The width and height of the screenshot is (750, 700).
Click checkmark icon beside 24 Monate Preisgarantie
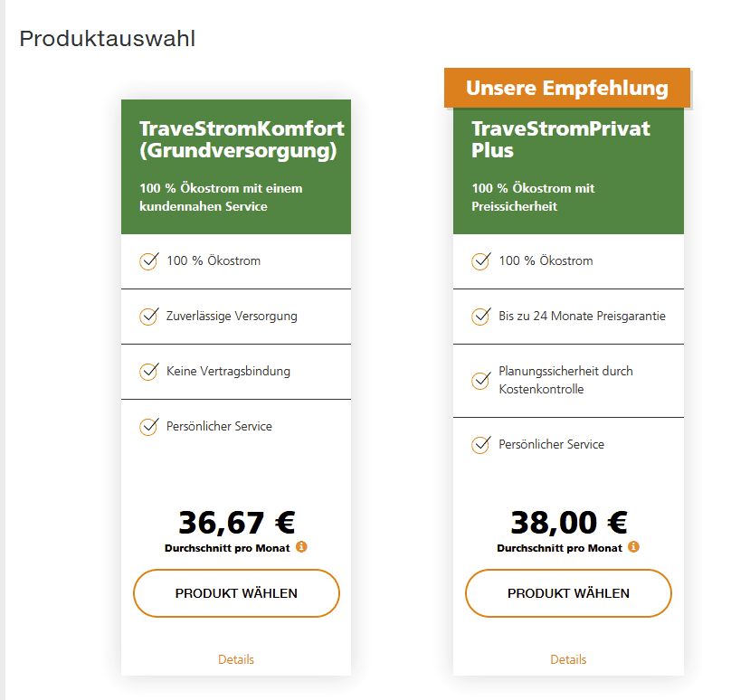[481, 317]
